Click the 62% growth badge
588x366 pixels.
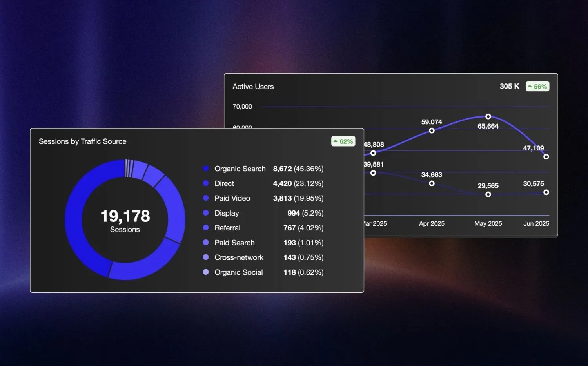[343, 141]
